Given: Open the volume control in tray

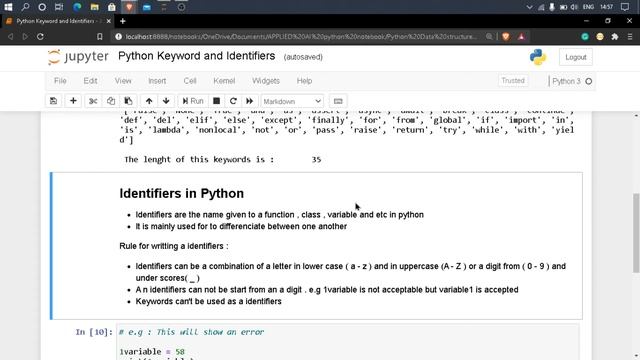Looking at the screenshot, I should 574,7.
